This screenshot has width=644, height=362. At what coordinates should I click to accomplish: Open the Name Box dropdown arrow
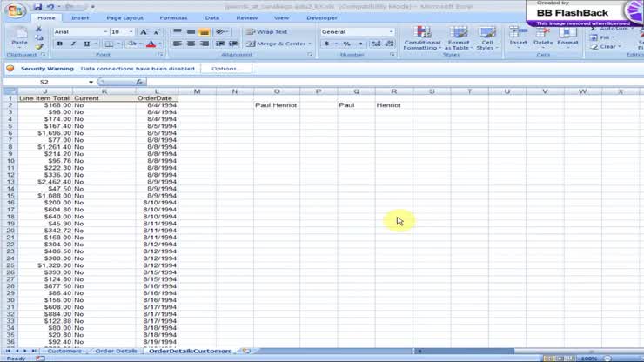[x=91, y=82]
